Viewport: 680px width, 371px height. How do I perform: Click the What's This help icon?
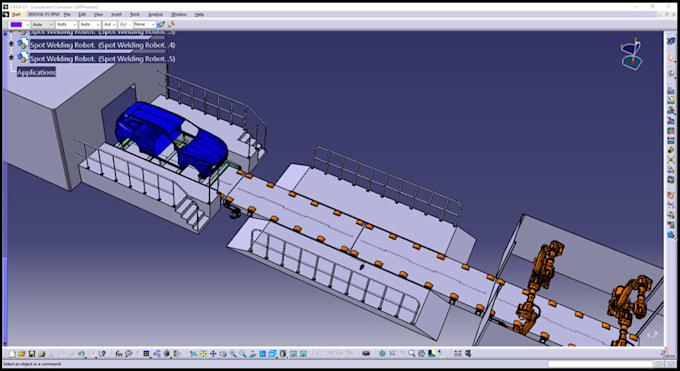pyautogui.click(x=102, y=354)
